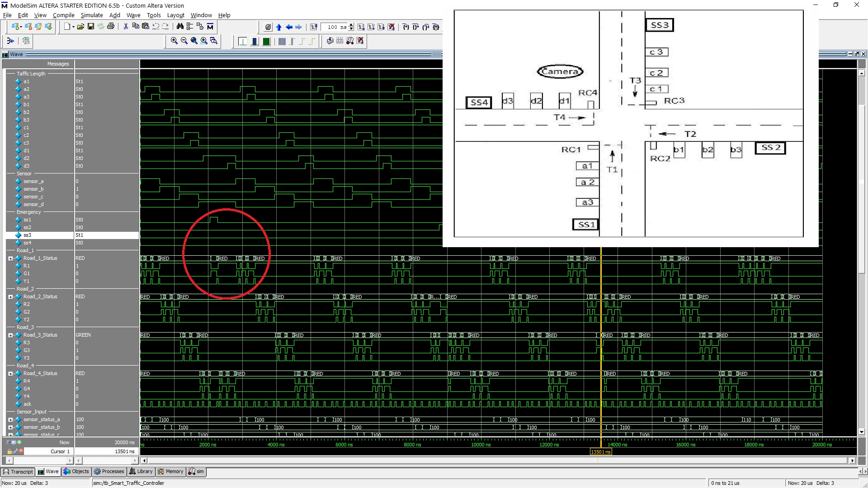Open the dropdown arrow next to New file icon
The width and height of the screenshot is (868, 488).
click(72, 27)
